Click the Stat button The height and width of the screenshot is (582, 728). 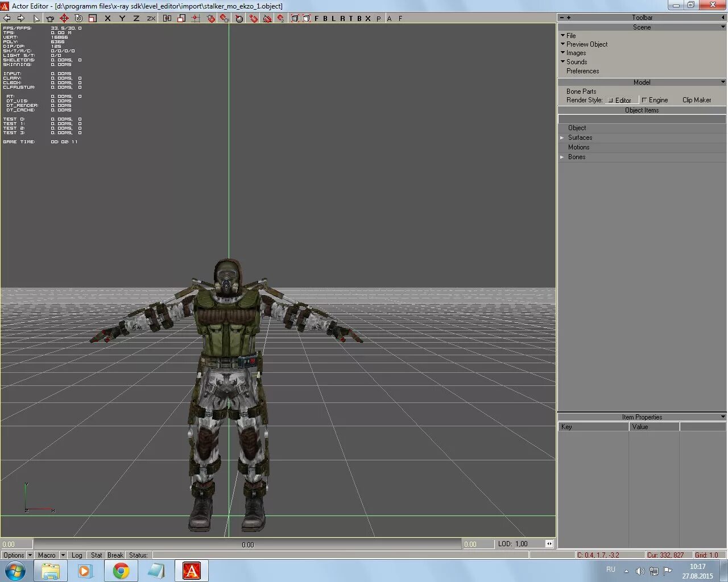96,555
